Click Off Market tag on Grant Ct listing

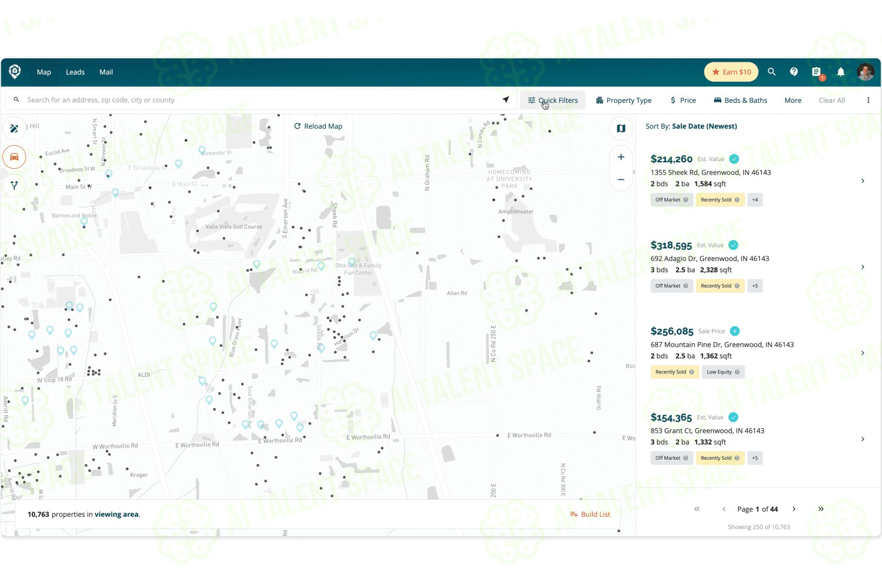[671, 458]
